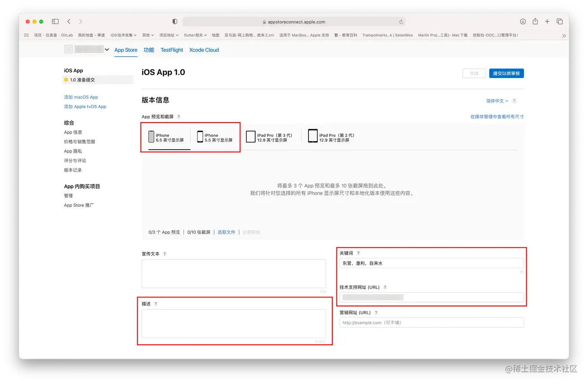Open the Share icon in Safari toolbar
588x384 pixels.
pos(535,21)
